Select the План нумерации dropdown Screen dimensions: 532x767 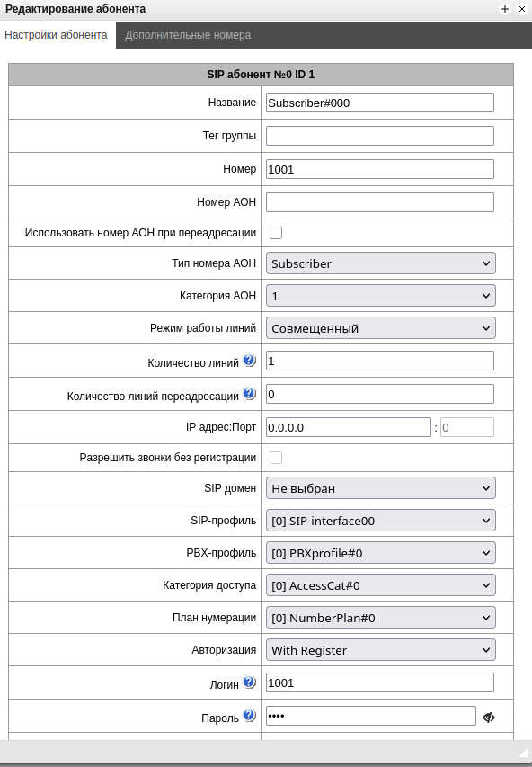380,618
